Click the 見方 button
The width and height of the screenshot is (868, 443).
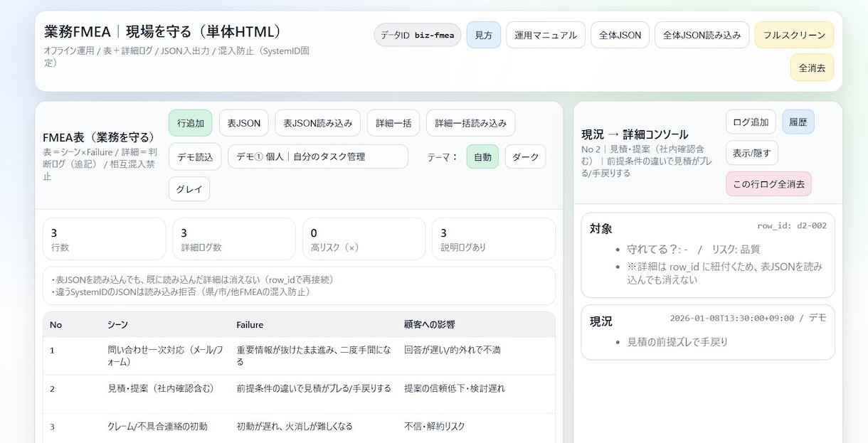484,35
